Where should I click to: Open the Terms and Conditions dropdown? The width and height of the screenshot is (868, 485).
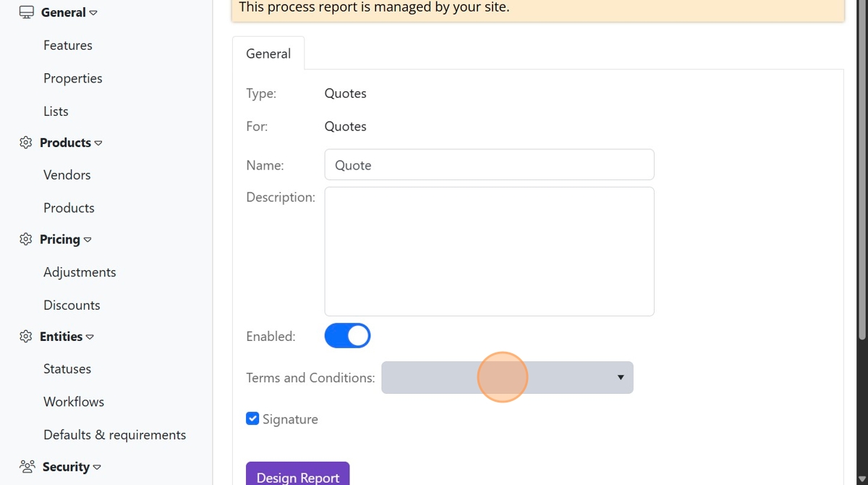pyautogui.click(x=507, y=378)
